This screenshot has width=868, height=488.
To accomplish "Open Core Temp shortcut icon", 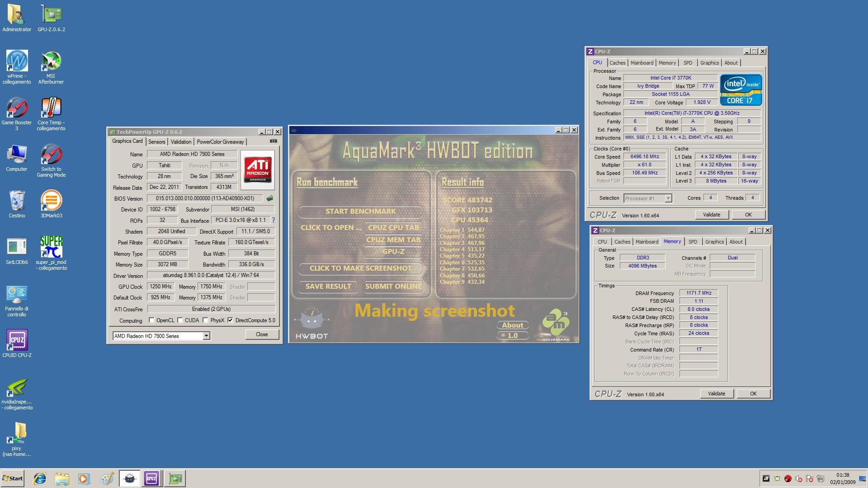I will click(51, 114).
